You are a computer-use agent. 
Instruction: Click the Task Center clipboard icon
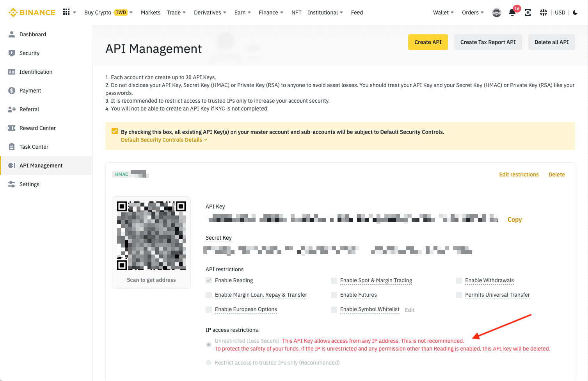point(12,147)
